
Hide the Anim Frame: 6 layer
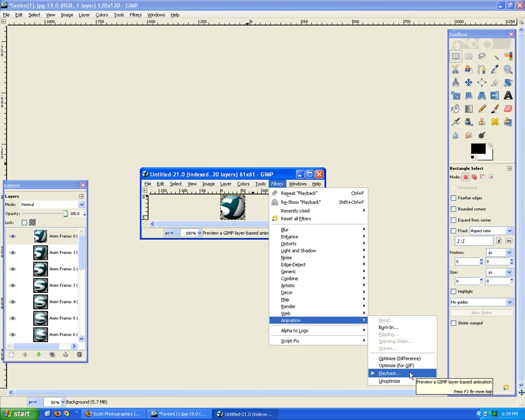[13, 335]
